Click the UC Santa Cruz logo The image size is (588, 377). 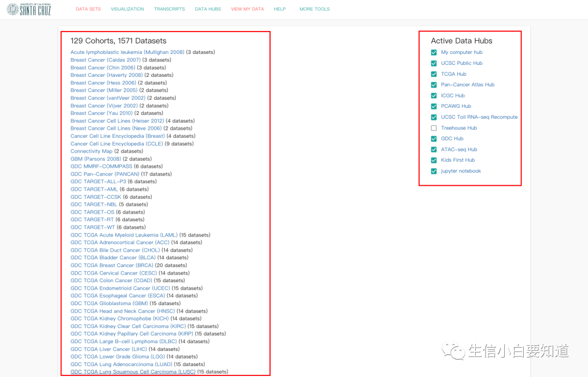click(x=29, y=9)
